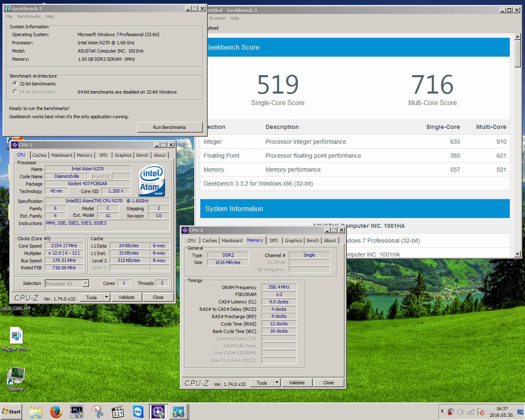Open the cpuz-2260.cvf desktop file
The width and height of the screenshot is (525, 420).
[16, 308]
